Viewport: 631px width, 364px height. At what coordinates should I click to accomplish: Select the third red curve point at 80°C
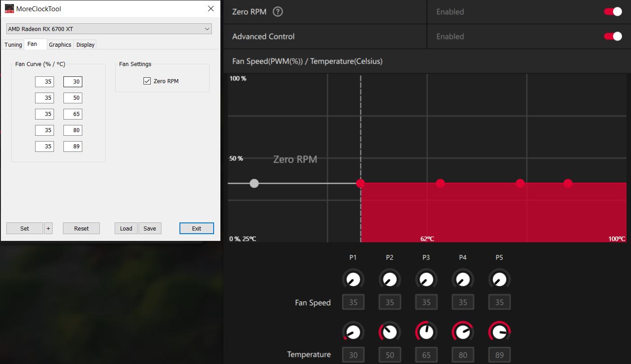520,183
